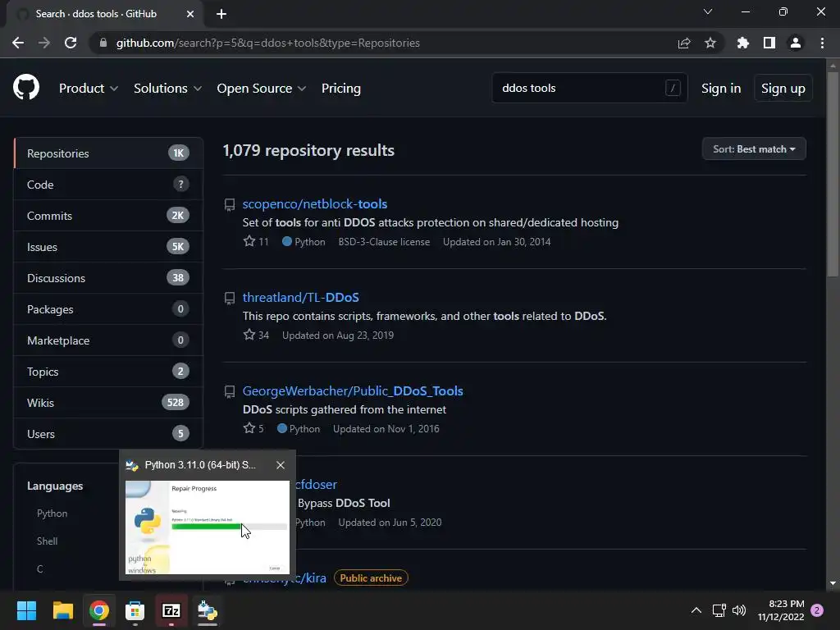Select the Python Repair Progress window thumbnail

tap(208, 527)
